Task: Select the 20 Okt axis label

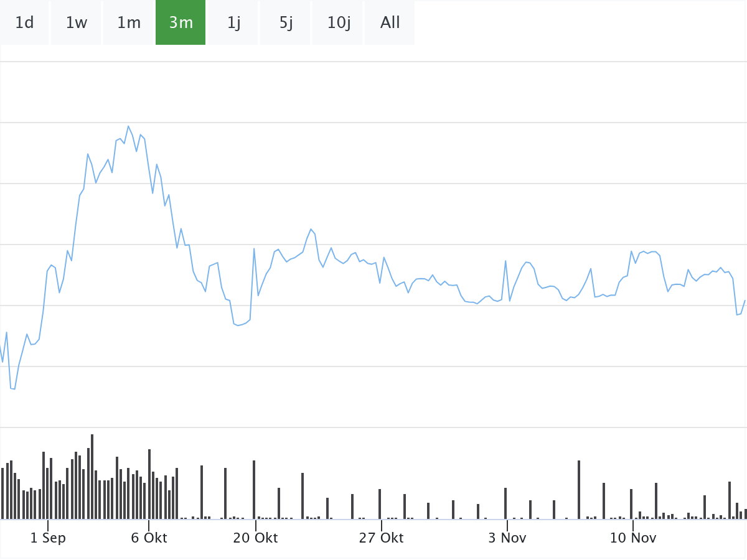Action: (255, 538)
